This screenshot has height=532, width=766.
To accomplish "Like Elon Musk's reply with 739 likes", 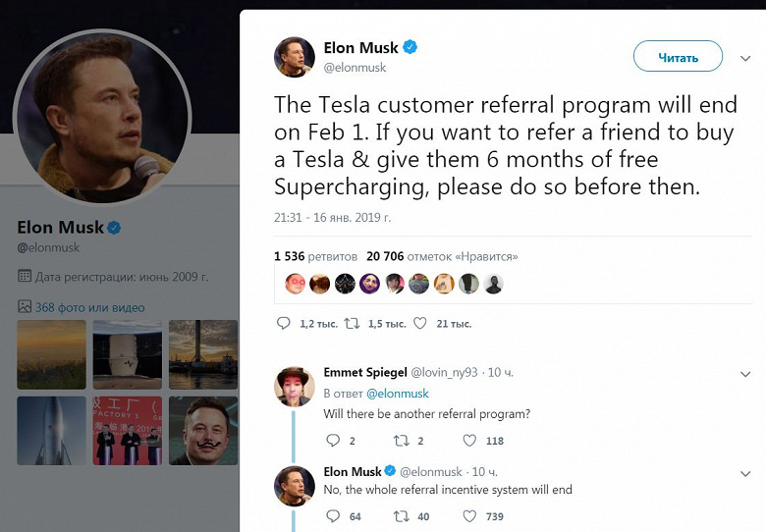I will pos(469,515).
